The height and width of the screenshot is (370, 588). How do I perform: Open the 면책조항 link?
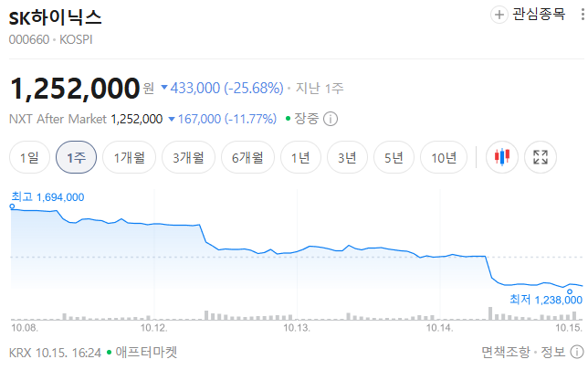pos(506,352)
